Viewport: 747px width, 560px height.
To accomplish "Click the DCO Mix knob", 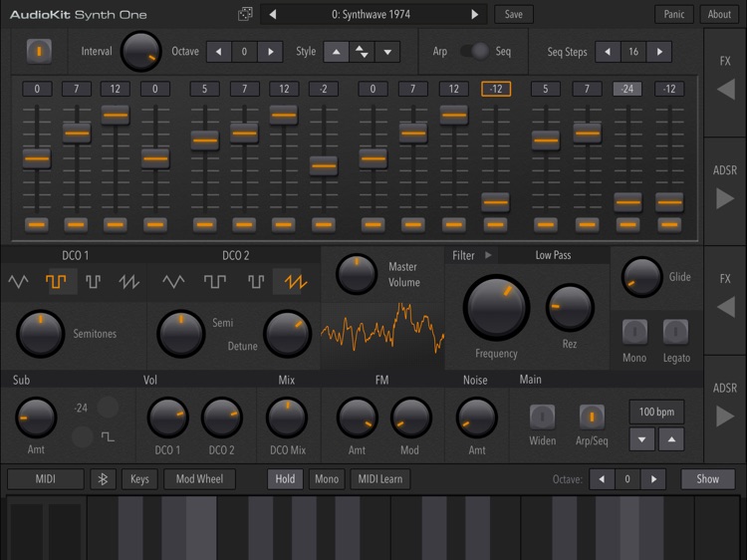I will (286, 418).
